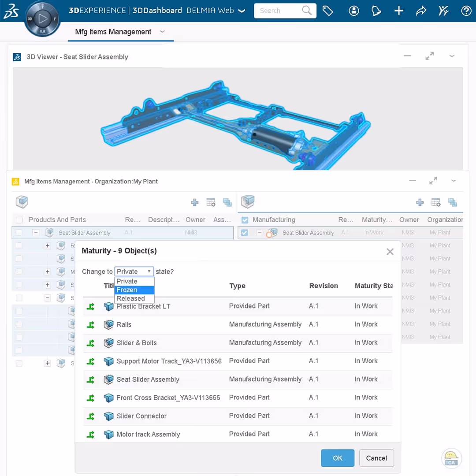
Task: Open the Change to state dropdown
Action: [x=134, y=271]
